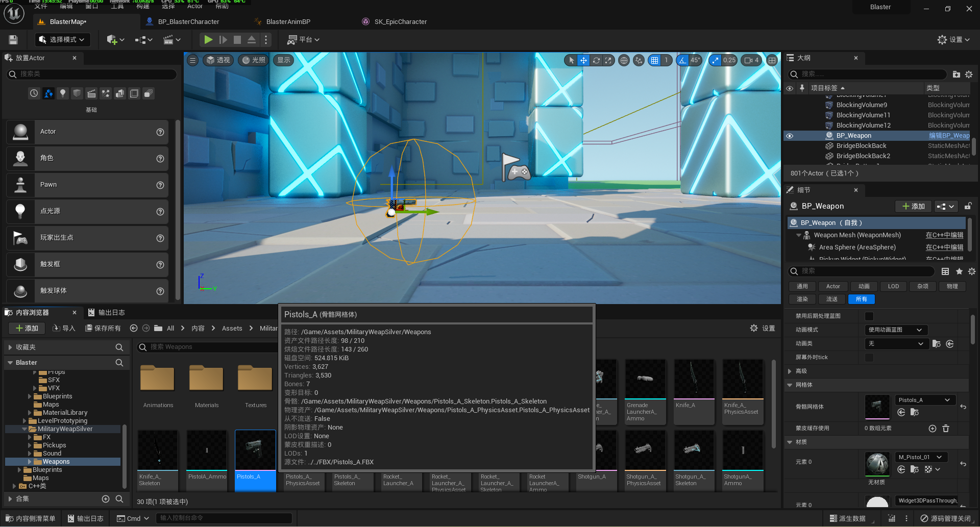
Task: Open the quick add content dropdown
Action: [115, 40]
